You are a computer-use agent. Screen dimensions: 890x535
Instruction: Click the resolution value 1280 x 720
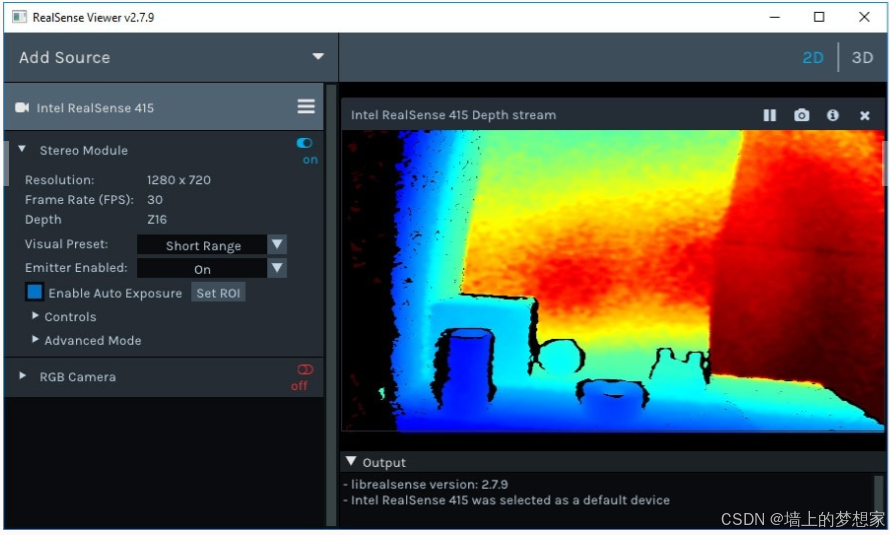(x=179, y=180)
